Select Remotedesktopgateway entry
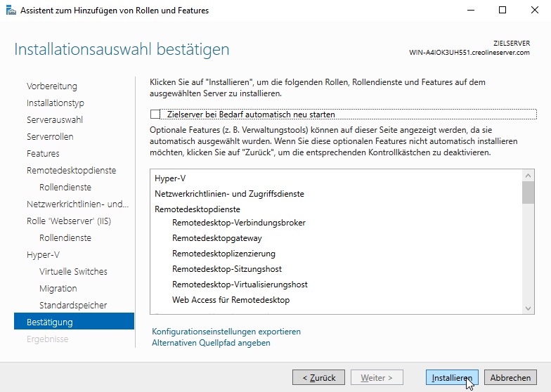 (216, 237)
